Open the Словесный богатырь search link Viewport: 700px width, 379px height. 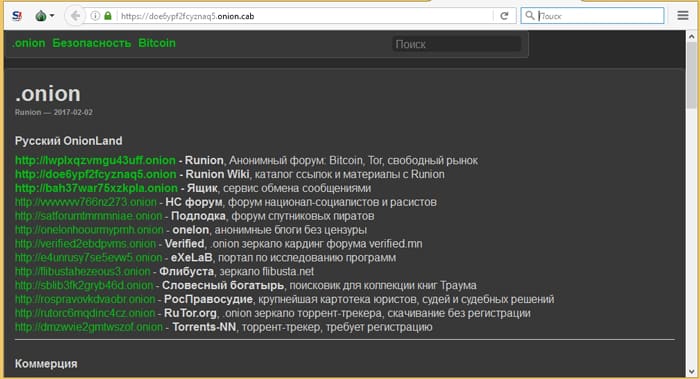(84, 285)
